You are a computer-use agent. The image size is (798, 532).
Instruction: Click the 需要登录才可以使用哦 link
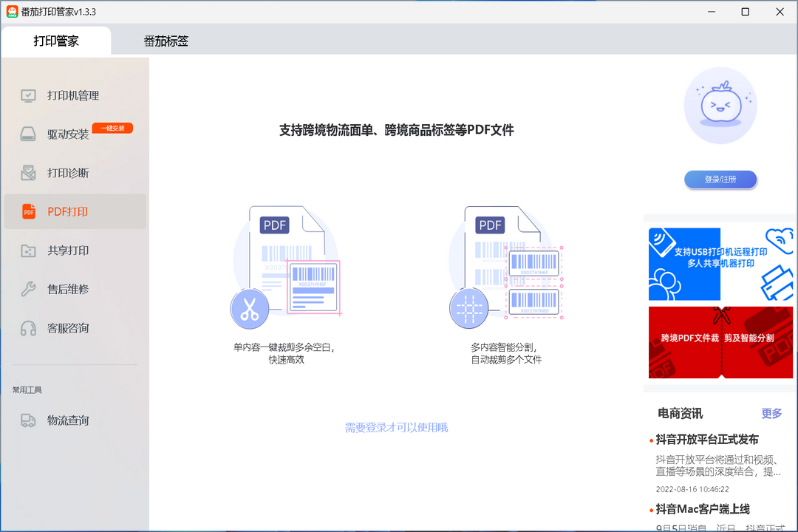[x=396, y=428]
